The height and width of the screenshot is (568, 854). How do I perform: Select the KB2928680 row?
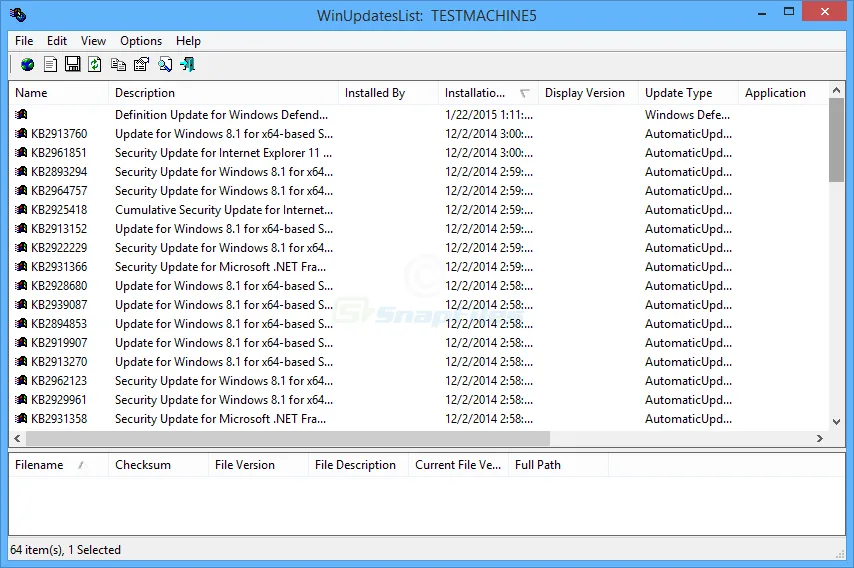click(419, 285)
